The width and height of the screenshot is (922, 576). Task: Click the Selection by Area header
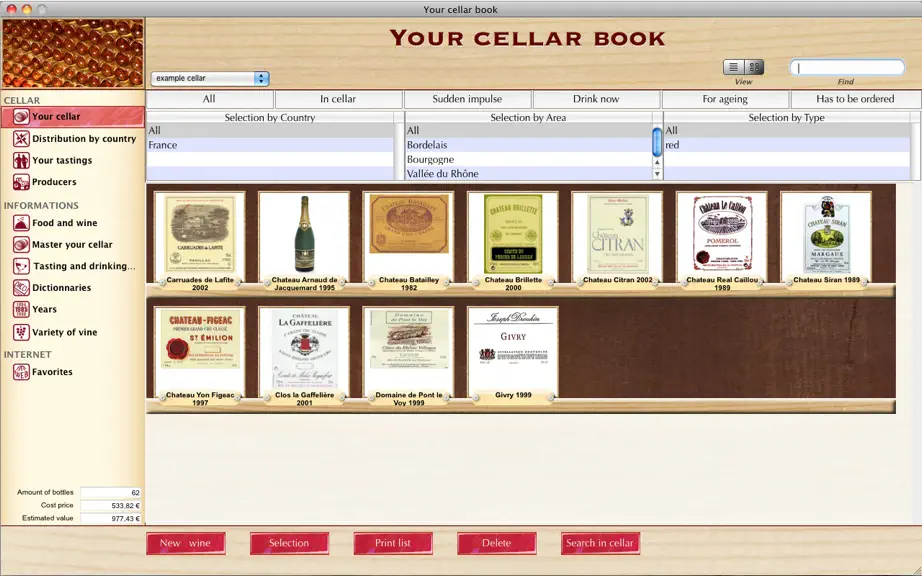(x=529, y=118)
